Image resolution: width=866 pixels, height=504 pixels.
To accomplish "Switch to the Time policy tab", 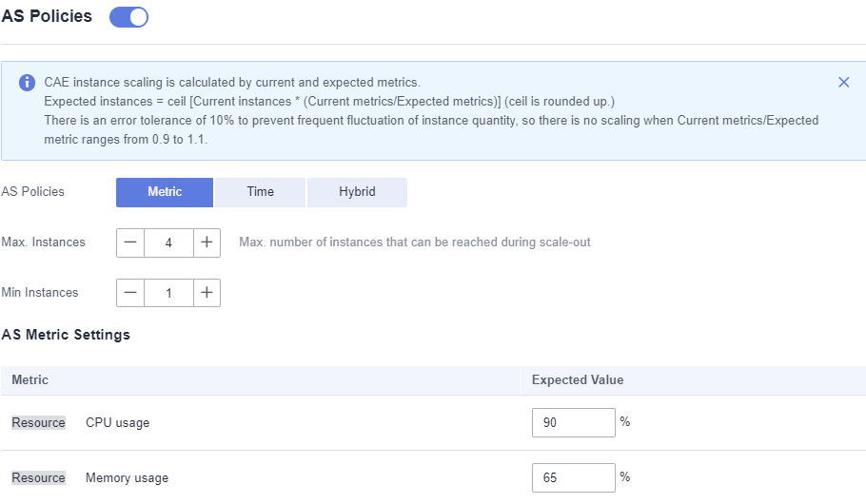I will [260, 192].
